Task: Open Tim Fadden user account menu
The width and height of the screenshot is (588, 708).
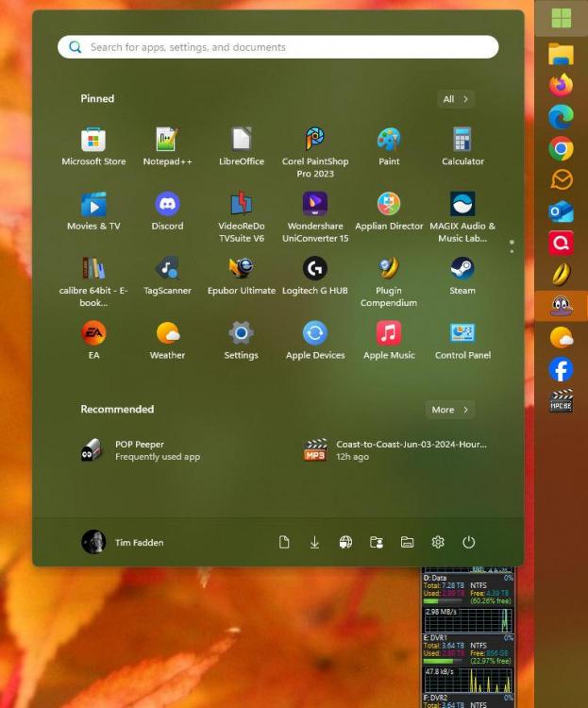Action: [x=123, y=542]
